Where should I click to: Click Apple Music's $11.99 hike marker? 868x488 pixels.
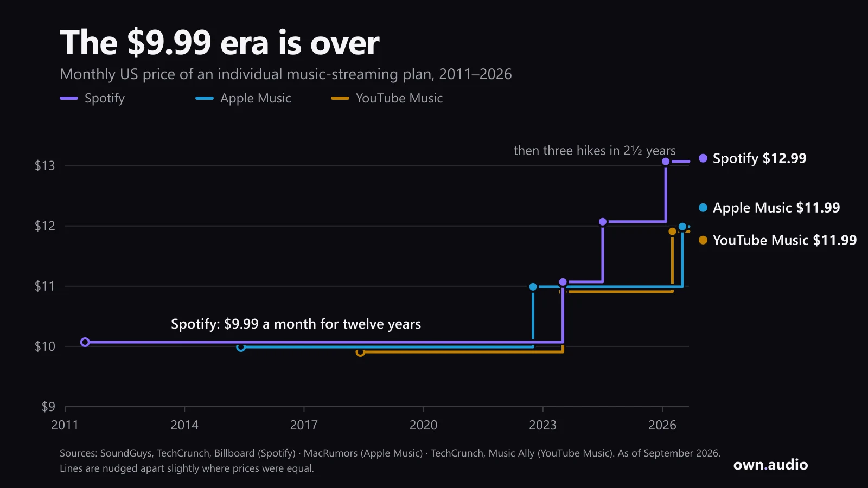click(x=682, y=227)
